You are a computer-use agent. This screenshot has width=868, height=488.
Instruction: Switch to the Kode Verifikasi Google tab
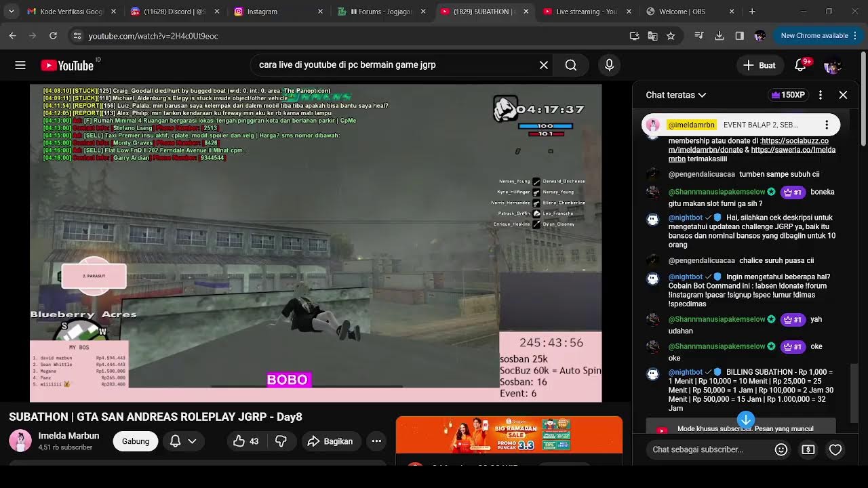72,12
